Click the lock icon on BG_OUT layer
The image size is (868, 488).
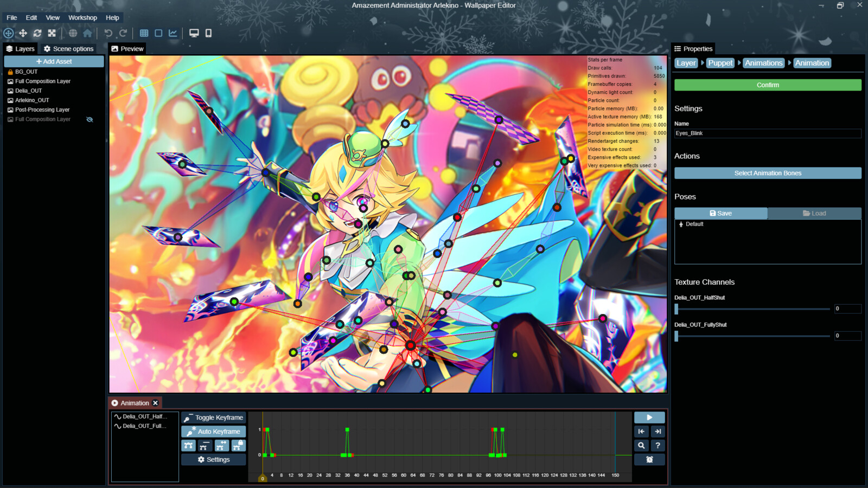(10, 72)
